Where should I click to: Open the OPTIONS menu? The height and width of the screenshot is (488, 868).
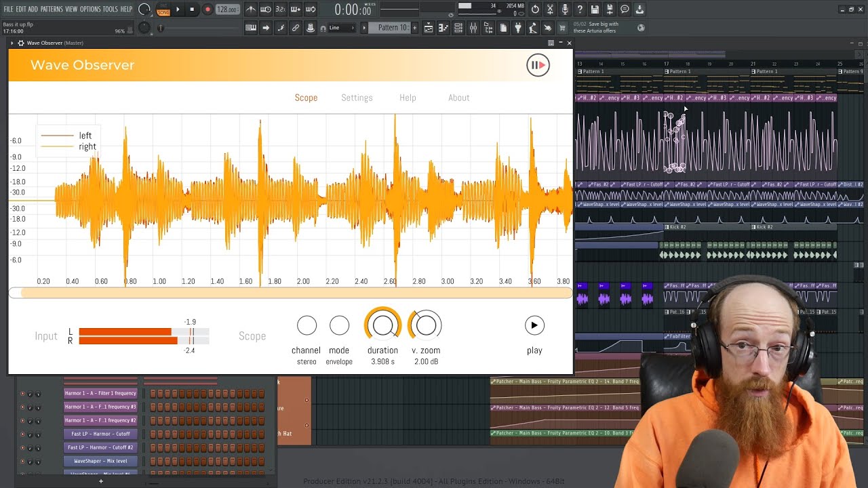point(90,9)
